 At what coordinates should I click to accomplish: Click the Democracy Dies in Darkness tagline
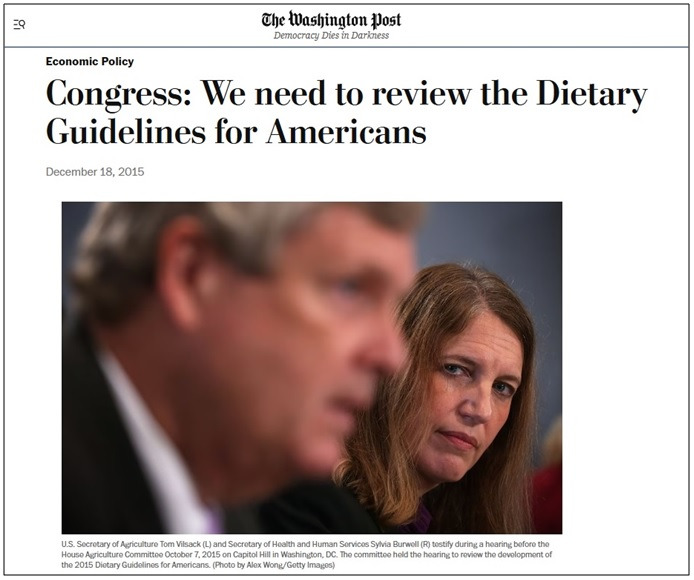[x=331, y=35]
